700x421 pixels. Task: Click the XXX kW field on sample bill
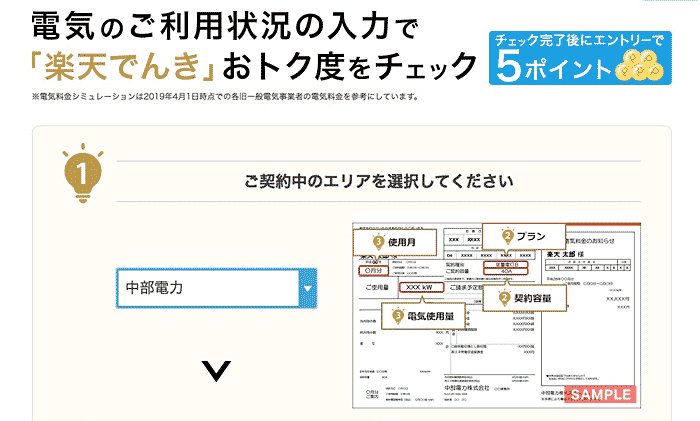(x=421, y=287)
